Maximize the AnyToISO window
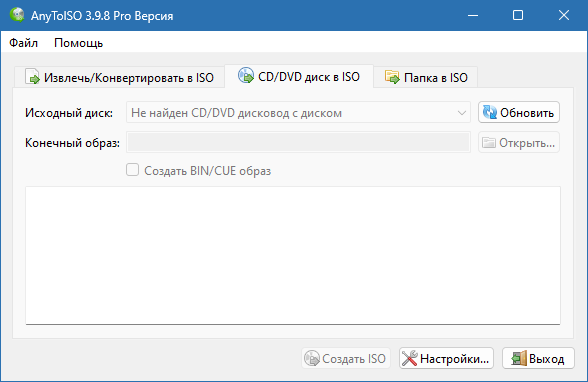Viewport: 588px width, 382px height. pos(518,15)
